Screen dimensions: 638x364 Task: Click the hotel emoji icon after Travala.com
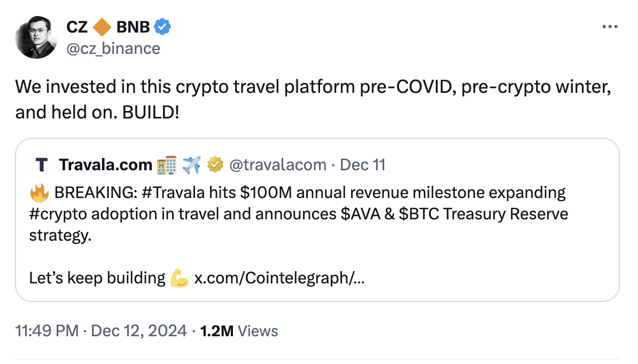[x=166, y=165]
